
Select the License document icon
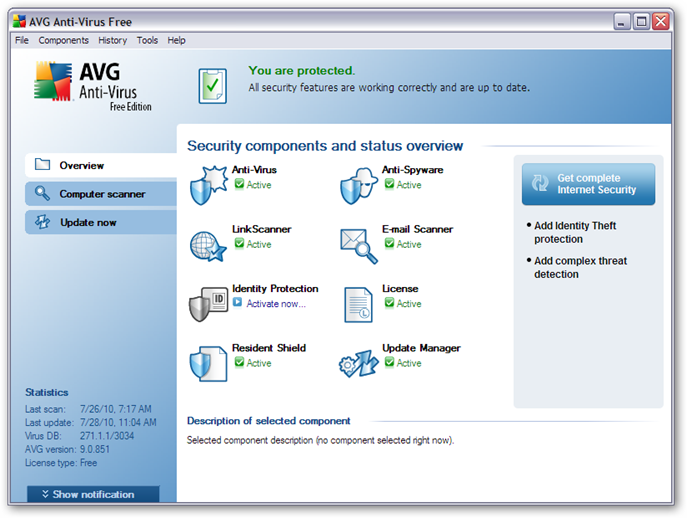[359, 303]
